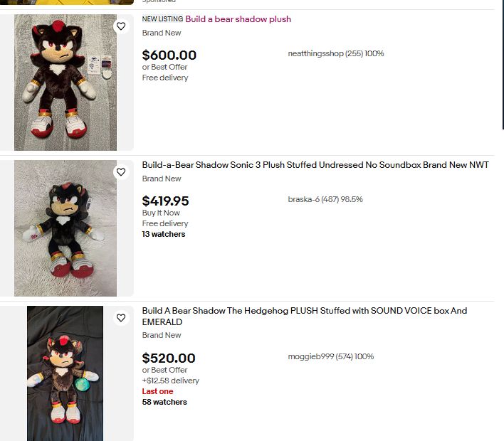Image resolution: width=504 pixels, height=441 pixels.
Task: Watch the $520.00 Shadow plush with the heart
Action: click(x=121, y=318)
